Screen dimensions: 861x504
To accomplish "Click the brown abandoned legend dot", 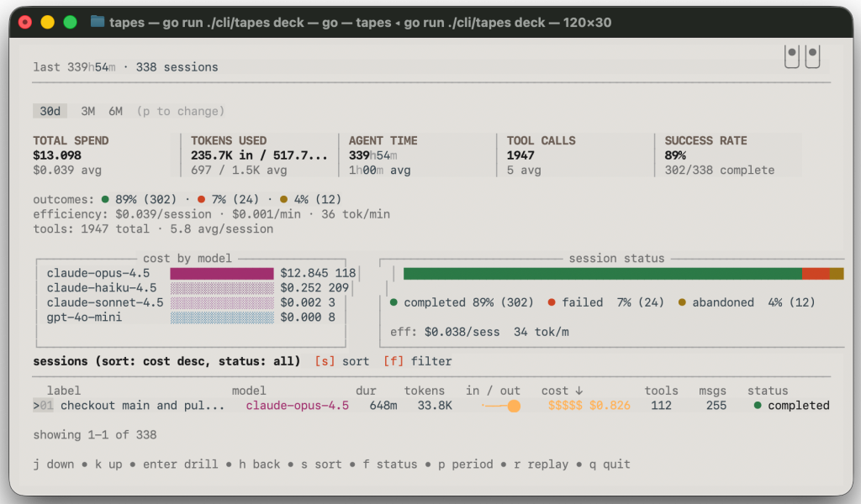I will [x=682, y=302].
